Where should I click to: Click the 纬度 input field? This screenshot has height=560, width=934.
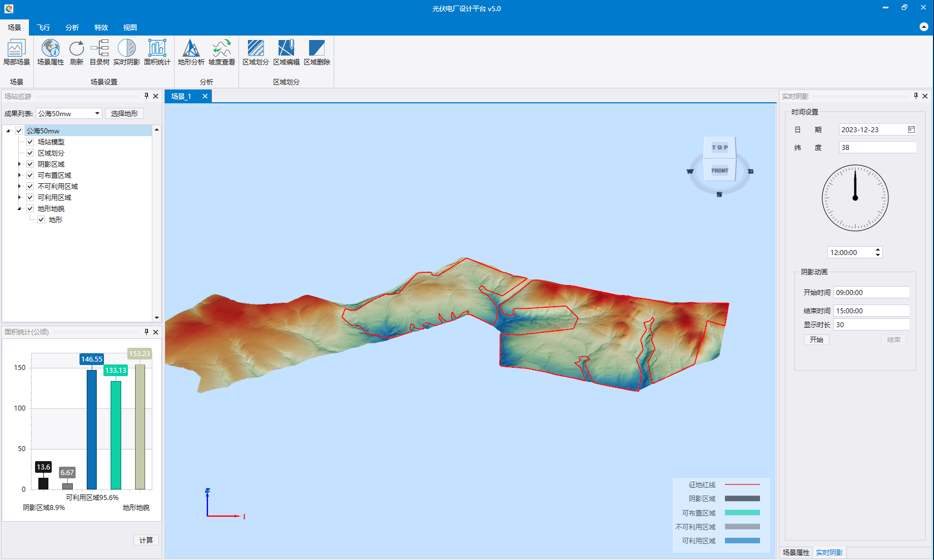877,147
